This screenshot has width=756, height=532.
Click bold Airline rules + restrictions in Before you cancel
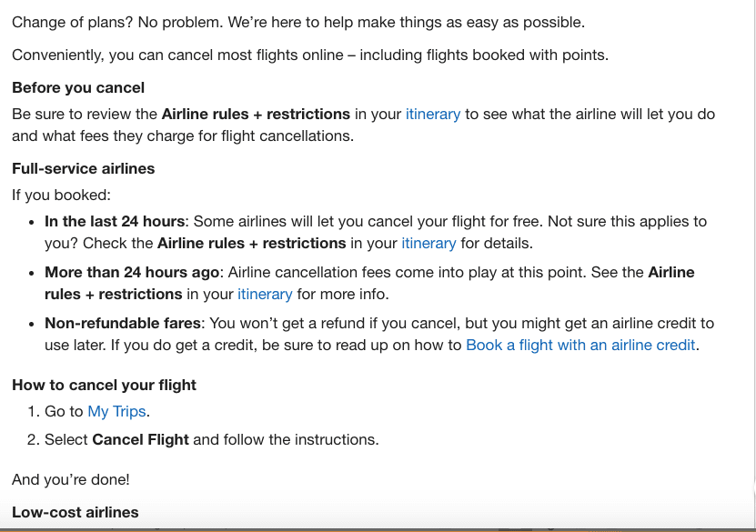click(256, 115)
